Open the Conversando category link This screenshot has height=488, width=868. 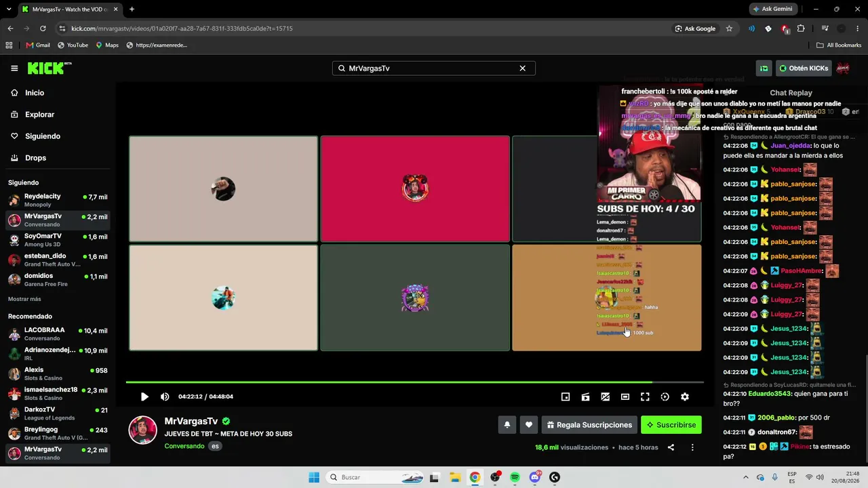coord(184,446)
